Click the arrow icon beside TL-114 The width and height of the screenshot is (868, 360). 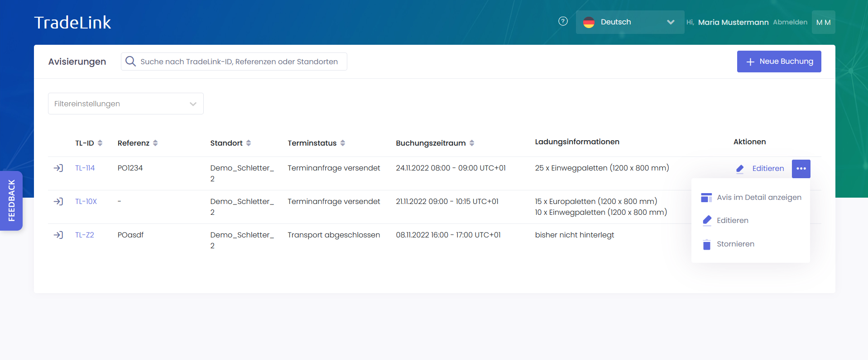[x=58, y=168]
